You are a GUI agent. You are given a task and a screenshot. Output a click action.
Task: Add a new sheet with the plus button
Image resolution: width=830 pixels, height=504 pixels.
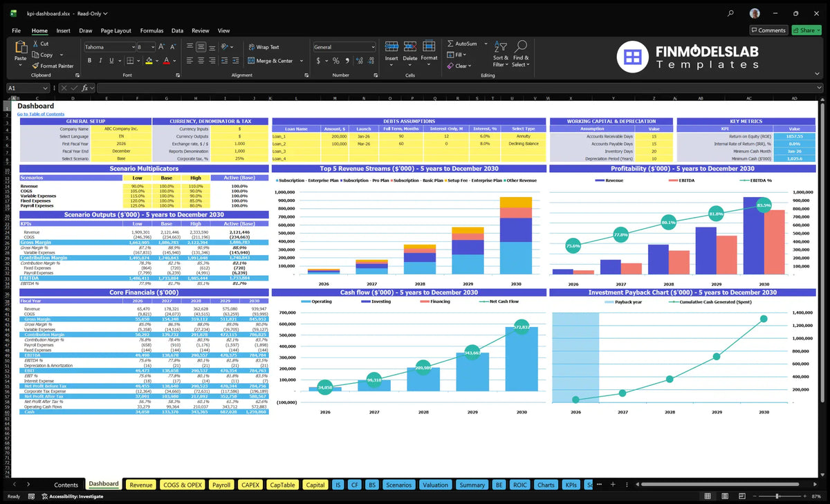(x=614, y=485)
